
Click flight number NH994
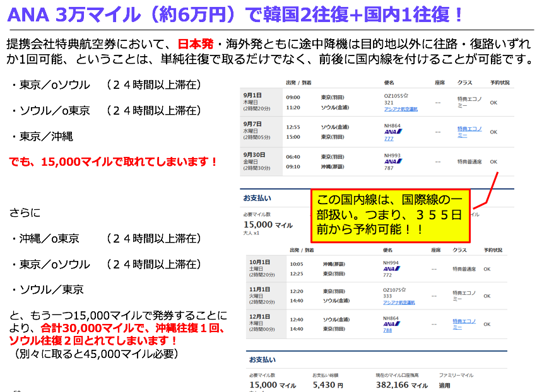click(391, 263)
